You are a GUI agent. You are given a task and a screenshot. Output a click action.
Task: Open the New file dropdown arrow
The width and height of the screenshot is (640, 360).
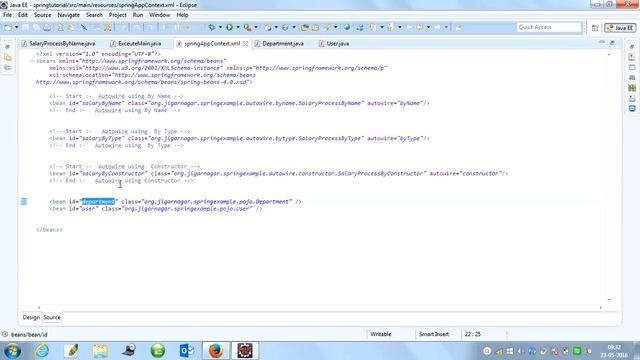coord(16,27)
